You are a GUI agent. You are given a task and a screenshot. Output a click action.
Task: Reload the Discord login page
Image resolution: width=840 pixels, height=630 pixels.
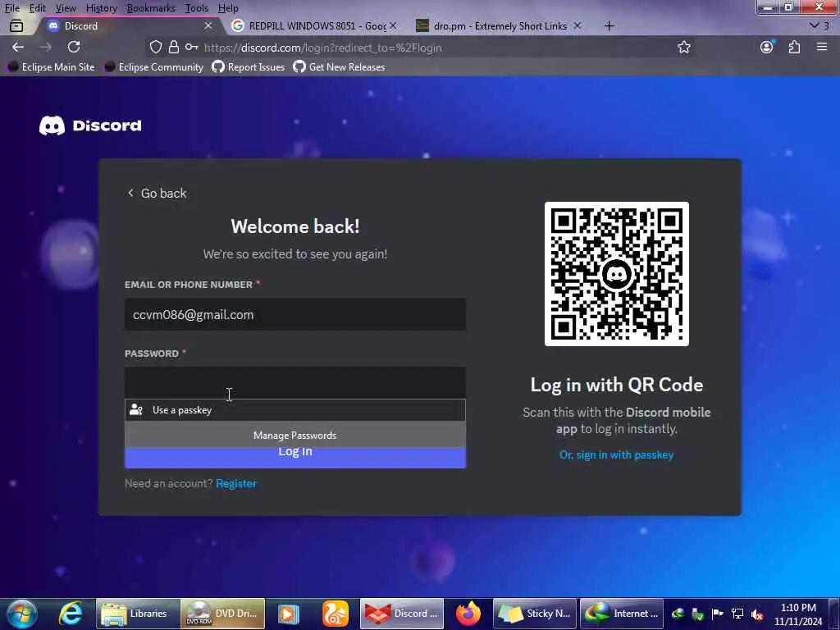[x=74, y=47]
